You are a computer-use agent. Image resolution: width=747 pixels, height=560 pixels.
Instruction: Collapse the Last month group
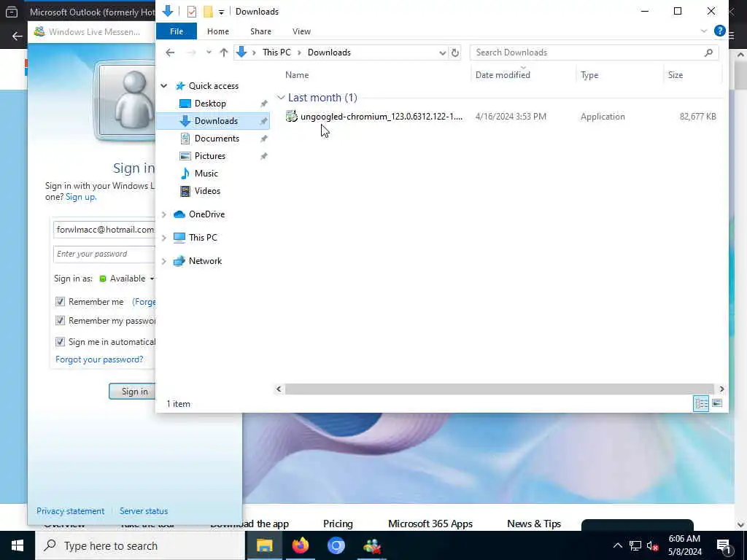pyautogui.click(x=281, y=98)
